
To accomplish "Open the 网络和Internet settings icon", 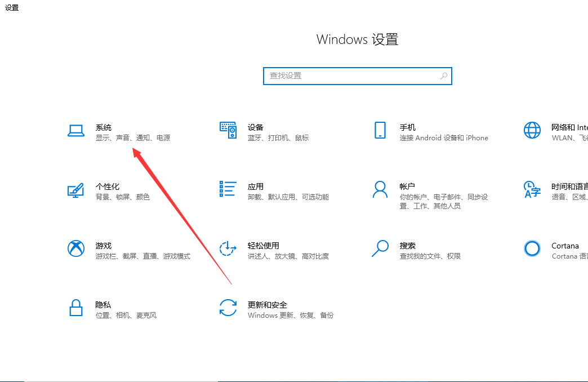I will 532,131.
